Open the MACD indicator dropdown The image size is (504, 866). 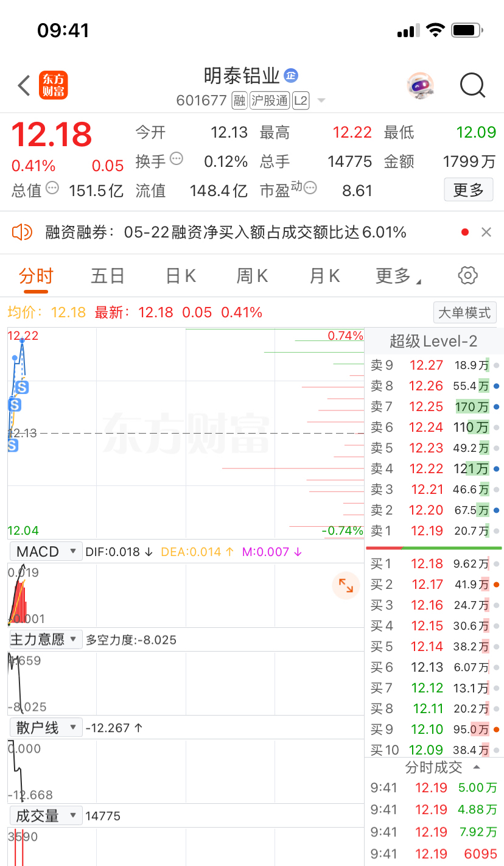click(x=45, y=552)
